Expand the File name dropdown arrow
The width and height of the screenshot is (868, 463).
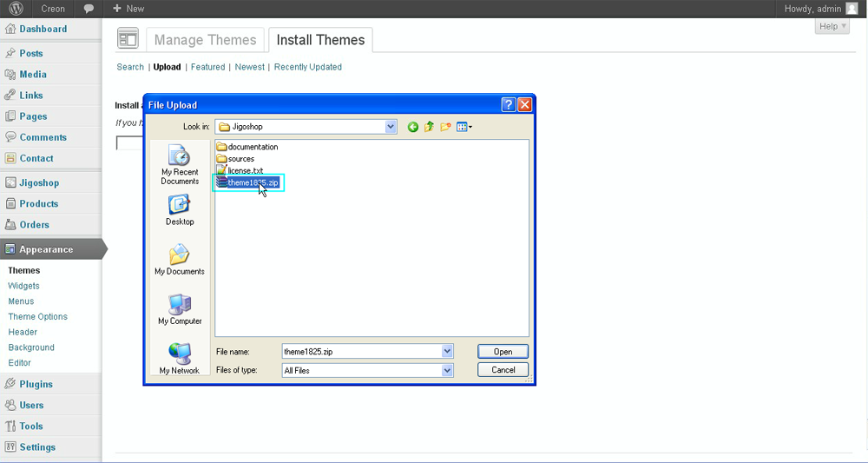click(x=448, y=352)
